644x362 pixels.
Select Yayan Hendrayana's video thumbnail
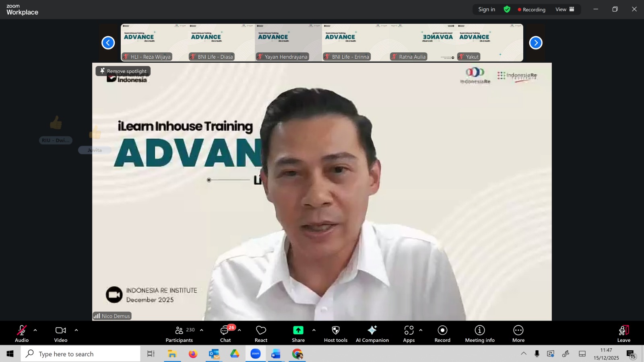coord(288,42)
